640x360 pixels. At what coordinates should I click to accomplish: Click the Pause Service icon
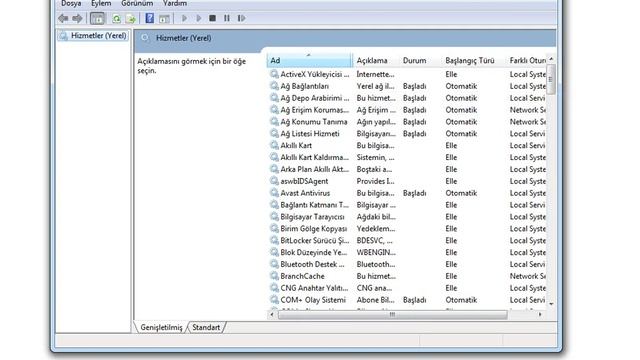(x=227, y=18)
